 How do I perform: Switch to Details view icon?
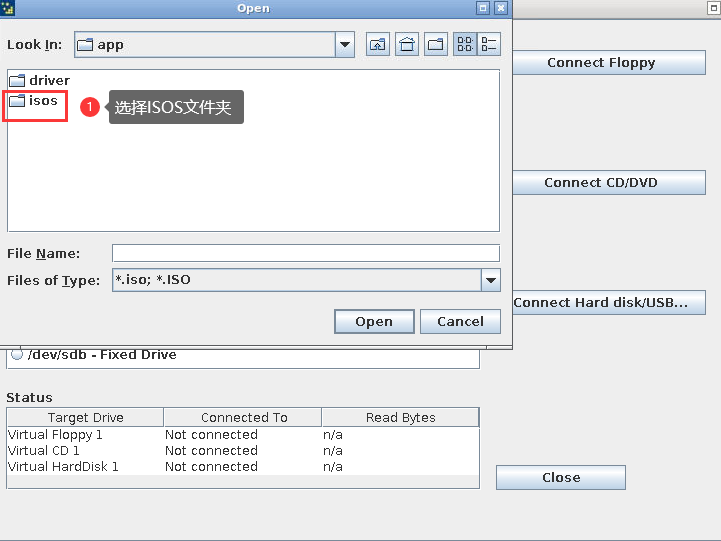pyautogui.click(x=489, y=44)
